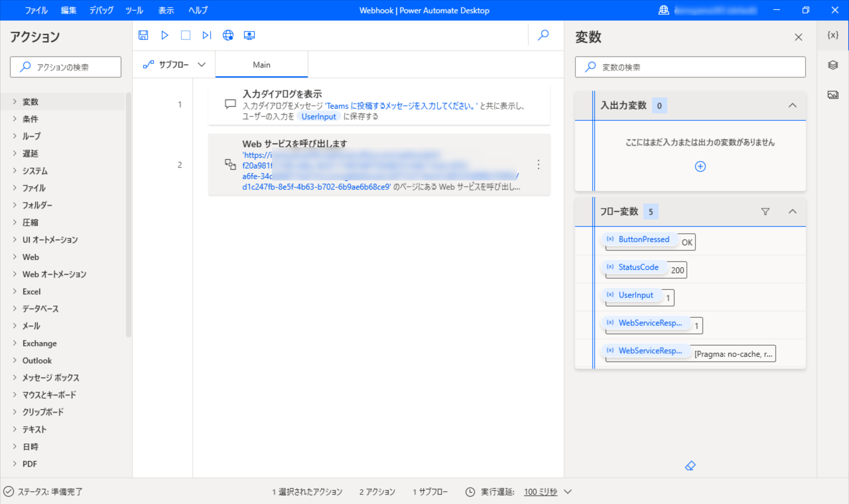Open the desktop recorder icon
This screenshot has height=504, width=849.
(249, 35)
